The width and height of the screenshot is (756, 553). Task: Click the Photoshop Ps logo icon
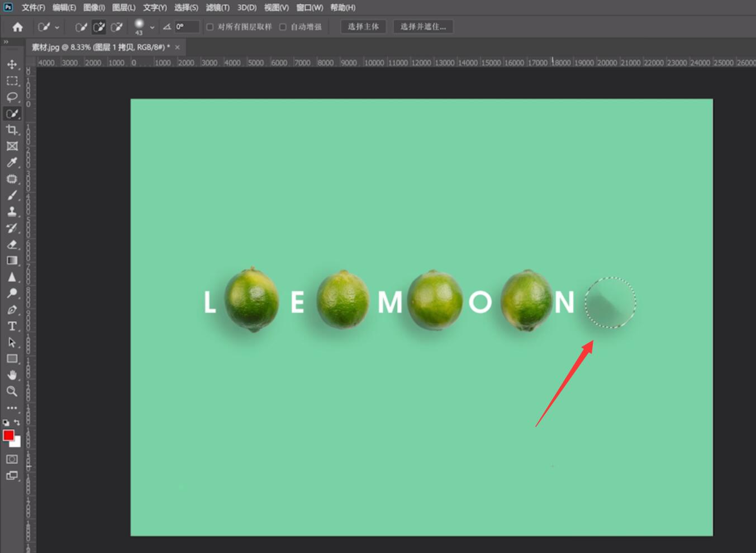8,7
